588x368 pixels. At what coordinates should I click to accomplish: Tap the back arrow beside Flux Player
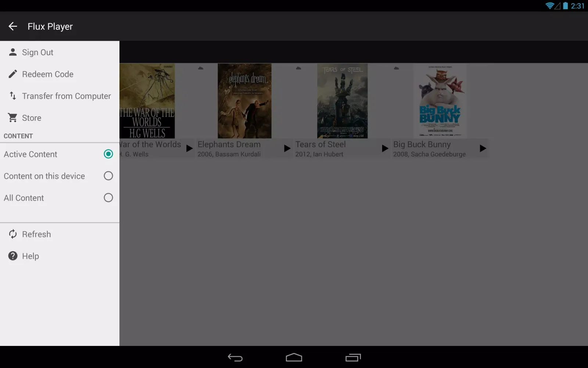(13, 26)
